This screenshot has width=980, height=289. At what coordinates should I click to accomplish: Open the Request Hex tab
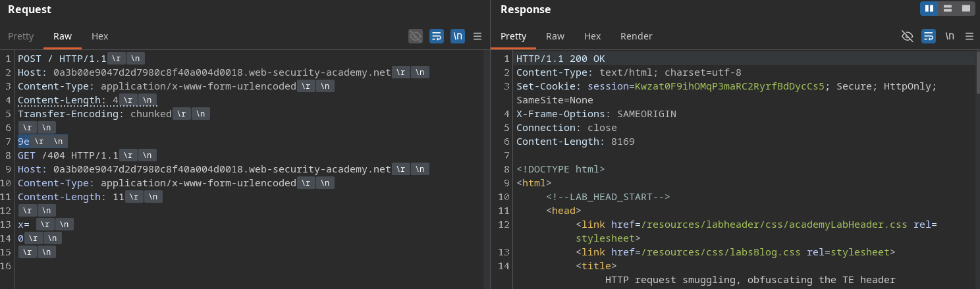tap(99, 36)
